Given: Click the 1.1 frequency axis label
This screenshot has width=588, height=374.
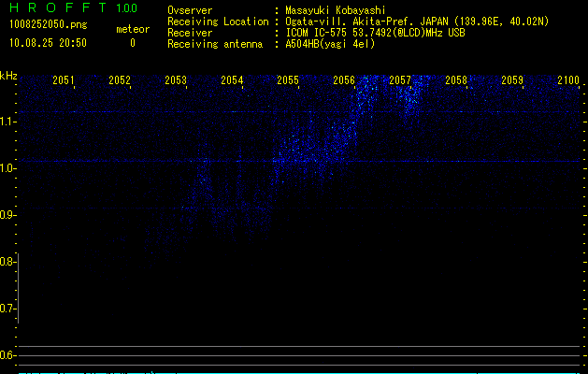Looking at the screenshot, I should (x=7, y=122).
